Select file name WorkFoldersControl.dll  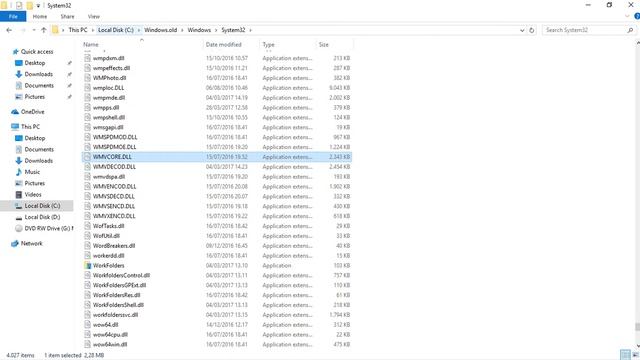[x=121, y=276]
